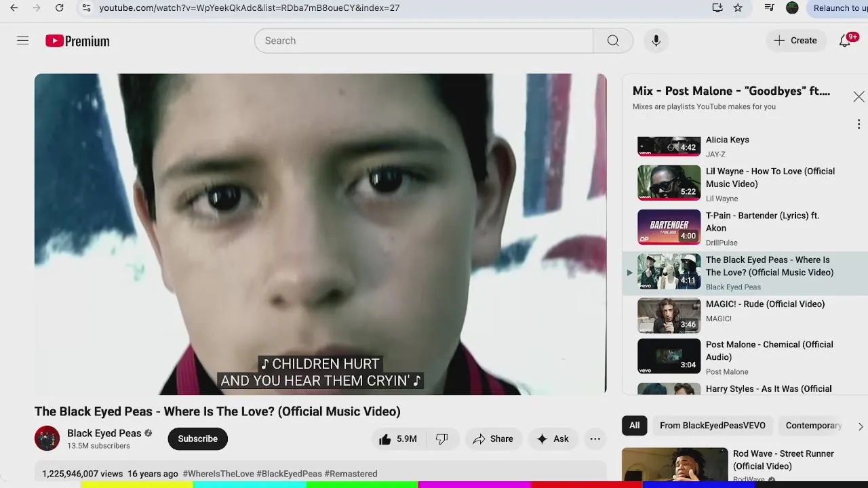Click the video title text

coord(218,411)
